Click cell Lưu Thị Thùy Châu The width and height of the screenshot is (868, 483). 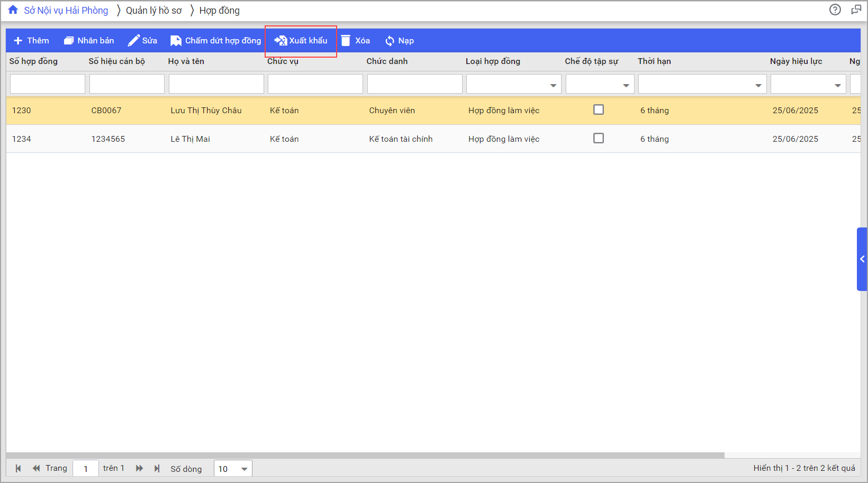click(x=206, y=111)
